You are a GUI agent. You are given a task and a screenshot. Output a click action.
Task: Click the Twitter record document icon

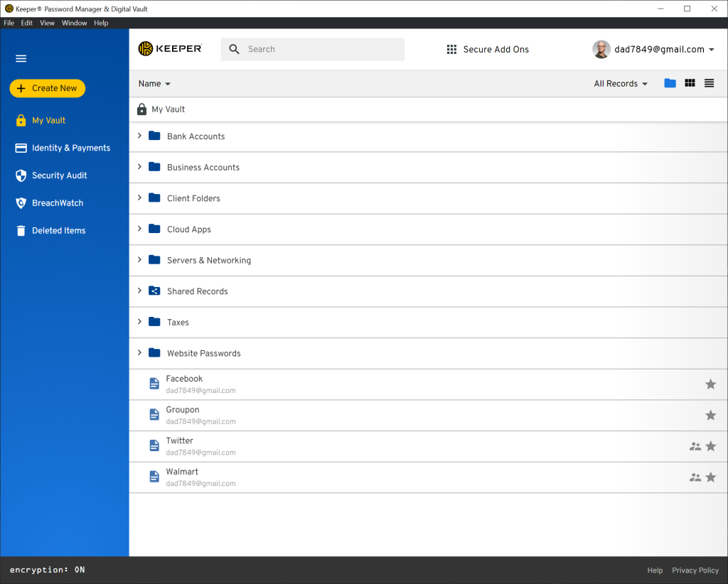pos(154,445)
